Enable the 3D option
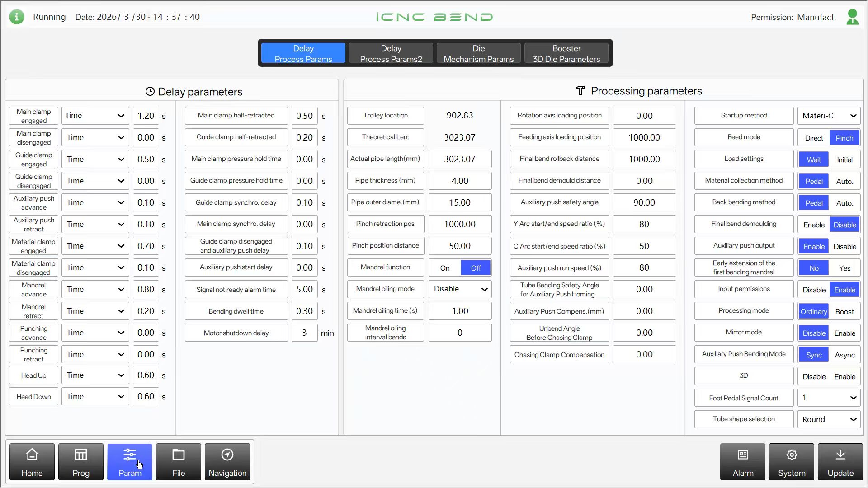Image resolution: width=868 pixels, height=488 pixels. 844,376
